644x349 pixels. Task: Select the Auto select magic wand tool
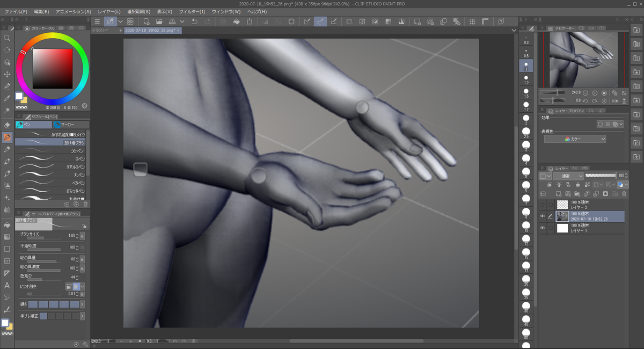(7, 110)
